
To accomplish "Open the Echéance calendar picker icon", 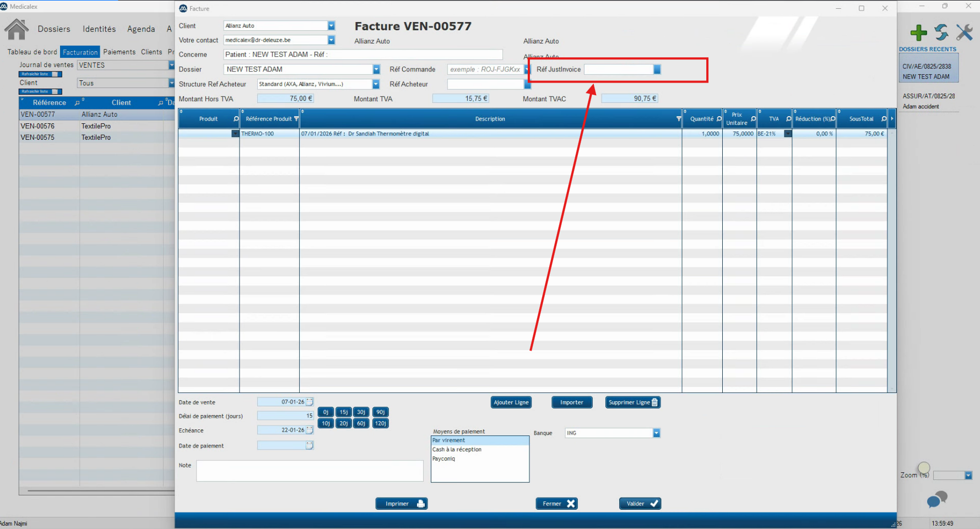I will [x=310, y=430].
